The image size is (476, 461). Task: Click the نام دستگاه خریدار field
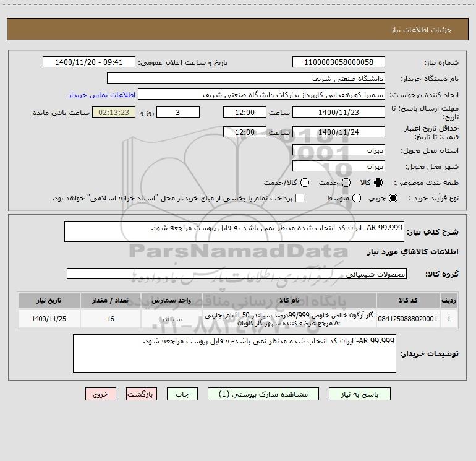[x=246, y=78]
